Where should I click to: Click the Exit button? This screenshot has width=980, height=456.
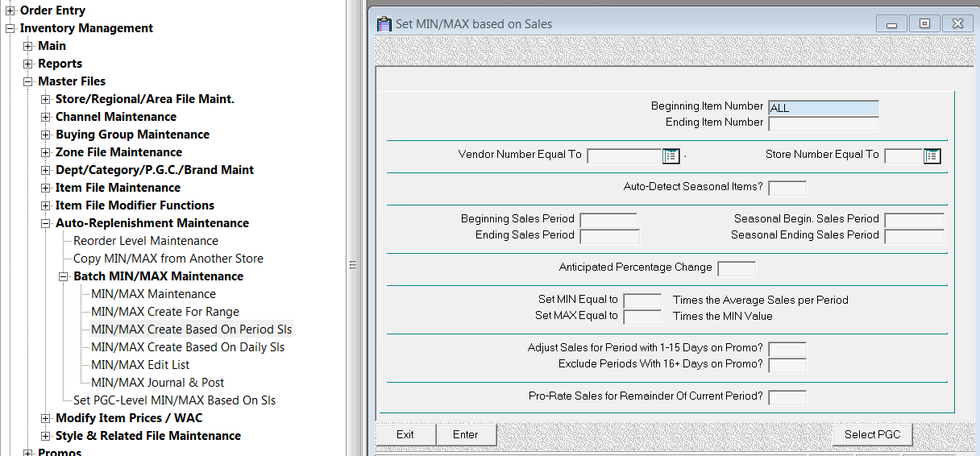click(x=405, y=434)
